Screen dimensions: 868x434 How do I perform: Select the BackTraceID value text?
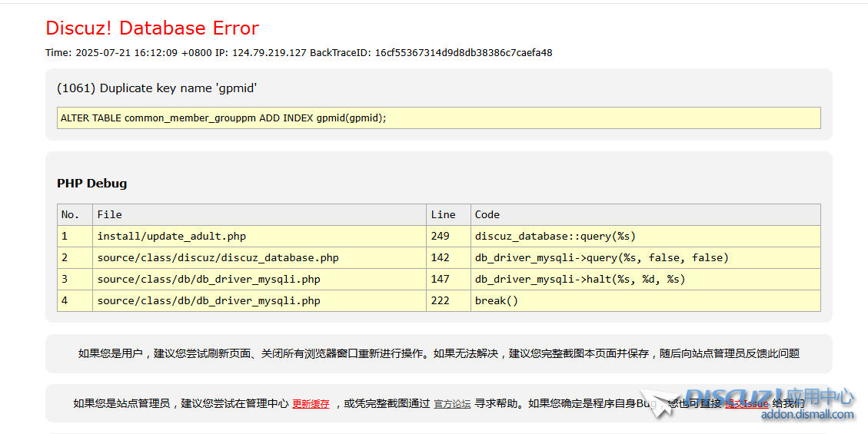point(464,52)
